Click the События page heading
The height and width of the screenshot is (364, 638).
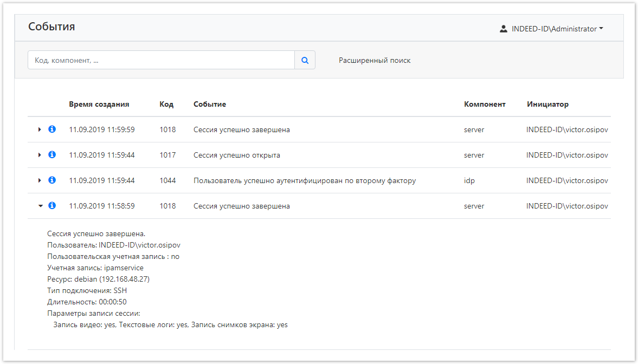click(x=51, y=27)
